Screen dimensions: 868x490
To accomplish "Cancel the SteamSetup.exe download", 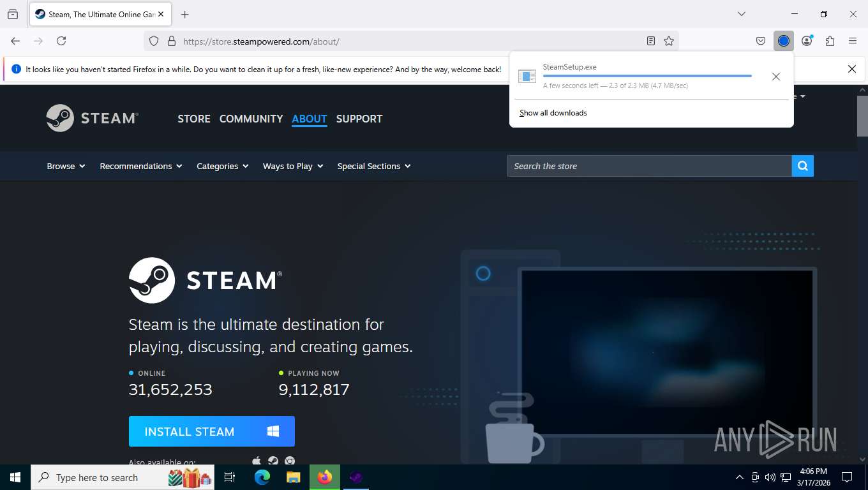I will tap(775, 77).
